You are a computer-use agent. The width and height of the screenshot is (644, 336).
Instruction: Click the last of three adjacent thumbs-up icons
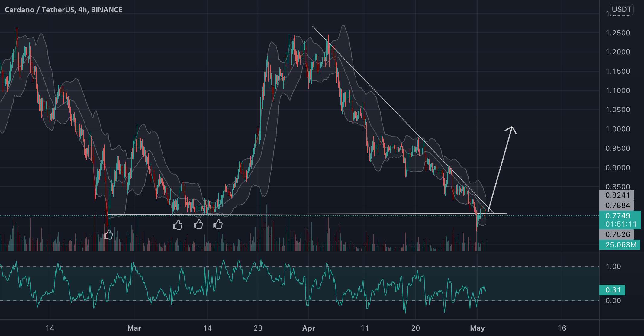pyautogui.click(x=218, y=224)
